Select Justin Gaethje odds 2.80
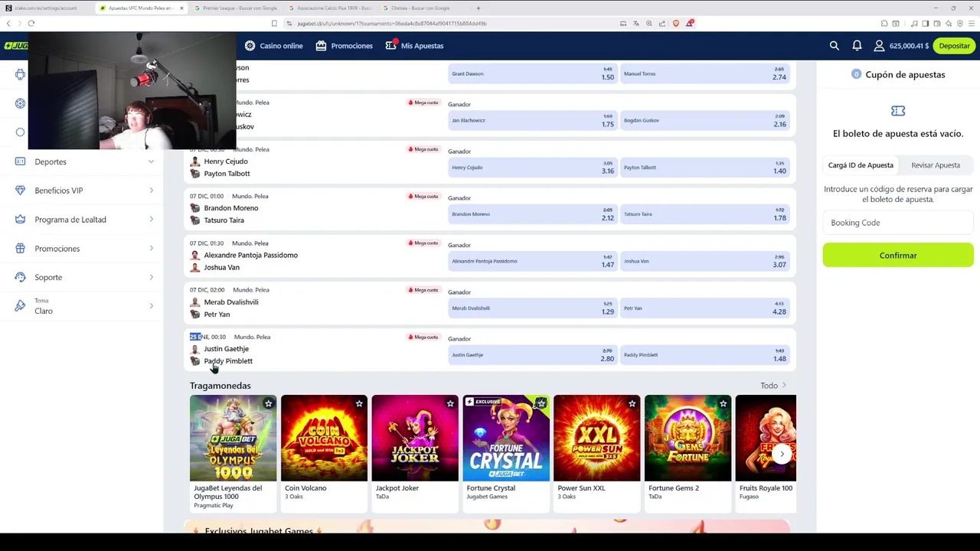 533,355
